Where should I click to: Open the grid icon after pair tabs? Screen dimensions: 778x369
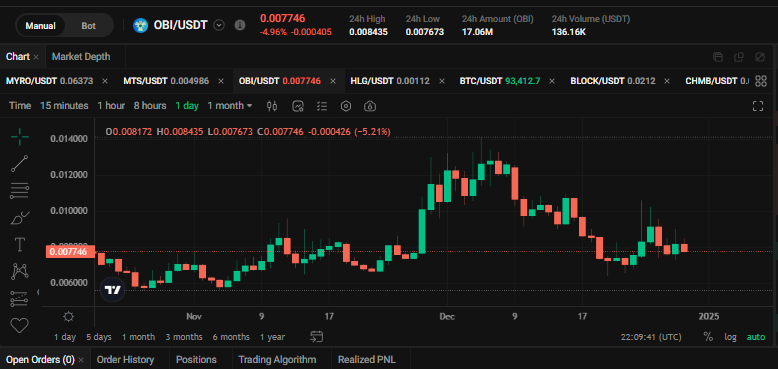761,81
